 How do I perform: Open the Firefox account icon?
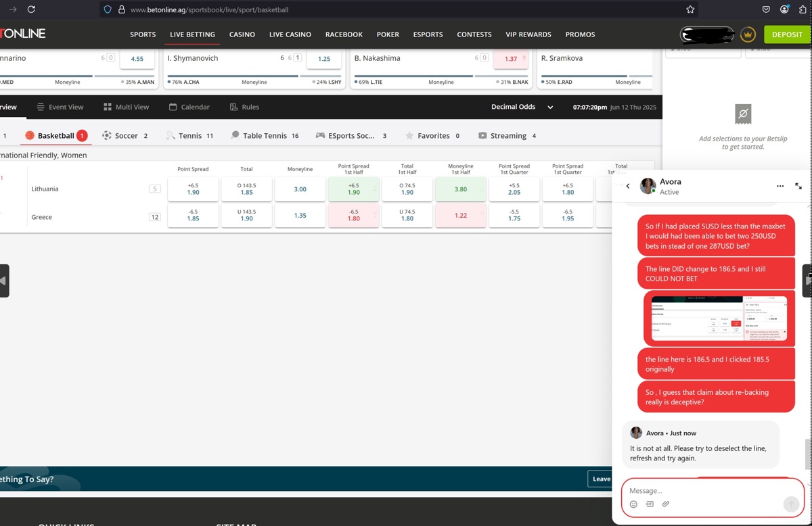[x=784, y=9]
